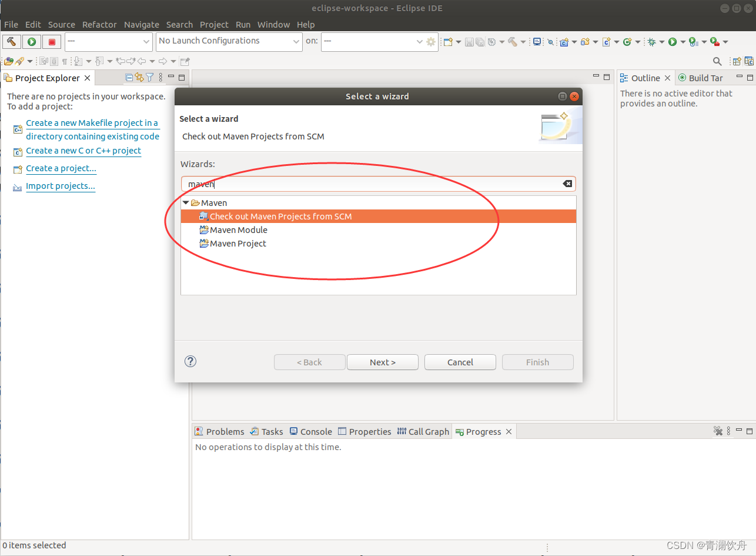756x556 pixels.
Task: Click the Build hammer button in launch bar
Action: pyautogui.click(x=12, y=42)
